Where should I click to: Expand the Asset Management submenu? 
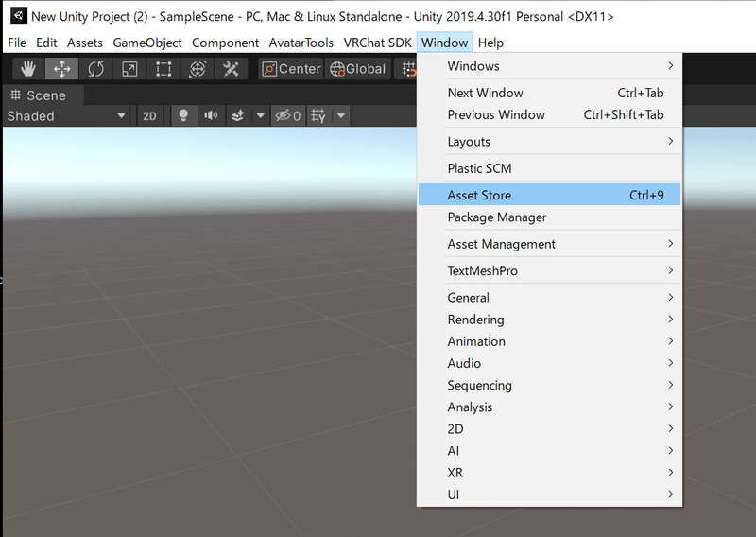click(x=550, y=244)
